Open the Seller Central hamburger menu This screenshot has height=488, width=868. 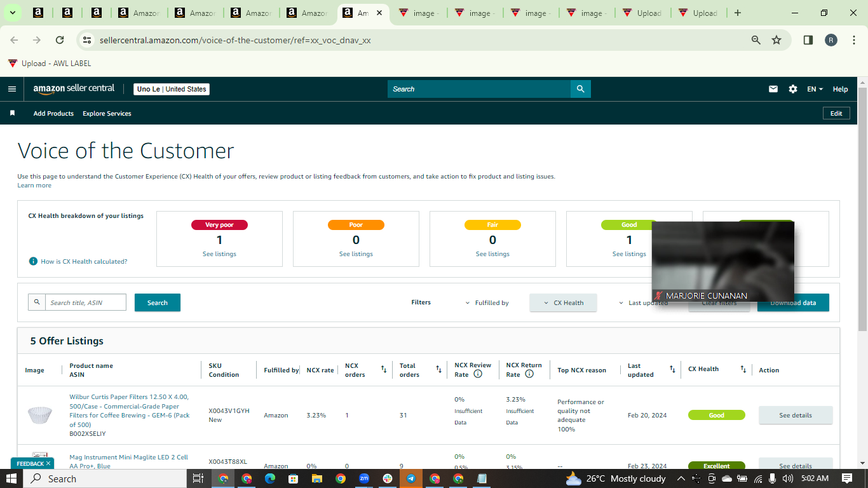tap(12, 89)
